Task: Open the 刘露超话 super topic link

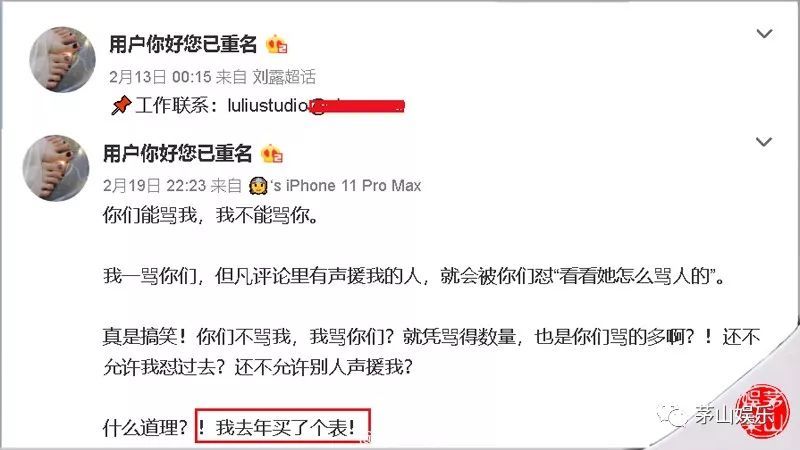Action: click(x=284, y=77)
